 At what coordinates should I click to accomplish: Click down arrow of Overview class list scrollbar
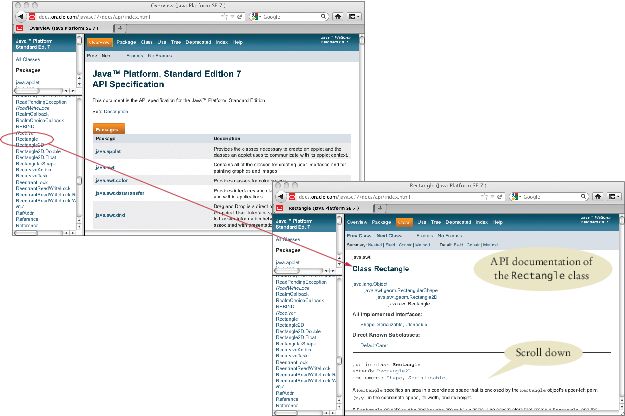coord(79,226)
